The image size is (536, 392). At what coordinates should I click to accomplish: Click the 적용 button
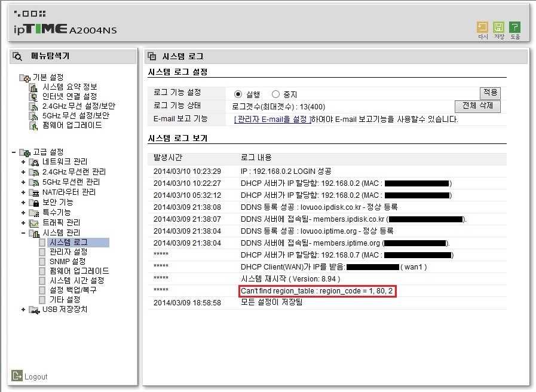click(x=490, y=93)
